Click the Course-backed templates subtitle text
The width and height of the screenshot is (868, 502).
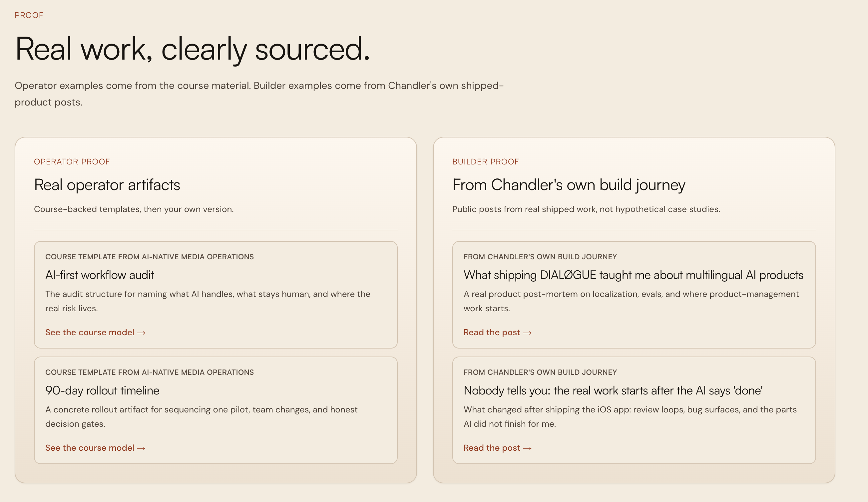[134, 209]
